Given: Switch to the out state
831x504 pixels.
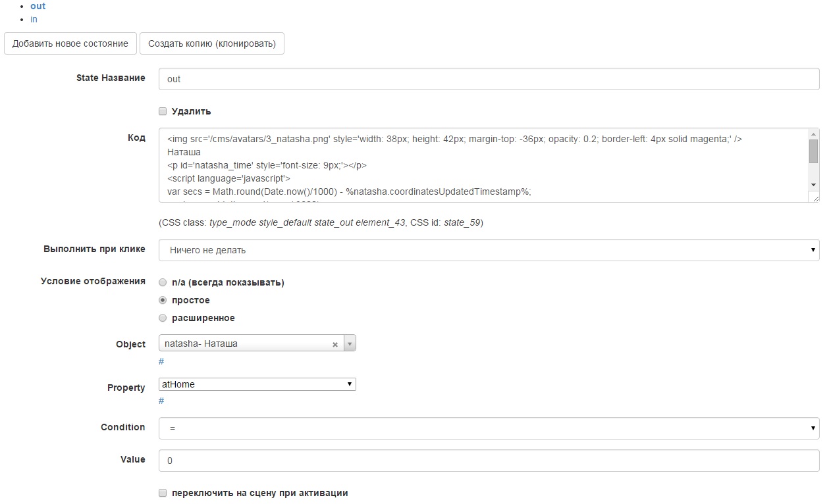Looking at the screenshot, I should point(38,6).
